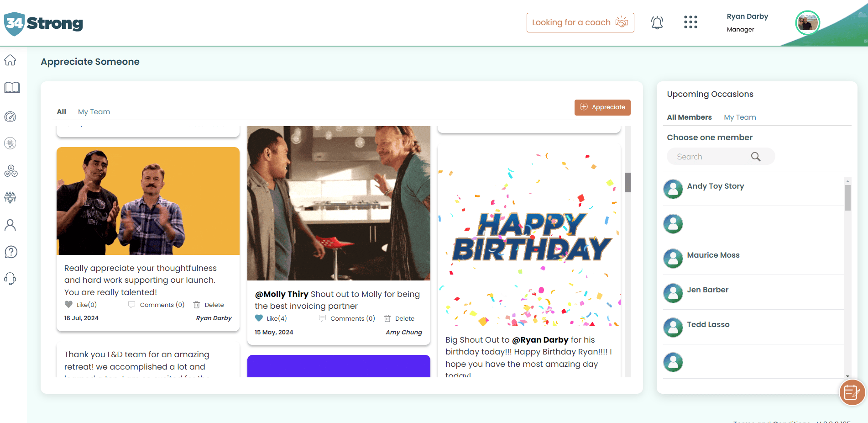
Task: Open the user profile sidebar icon
Action: [10, 225]
